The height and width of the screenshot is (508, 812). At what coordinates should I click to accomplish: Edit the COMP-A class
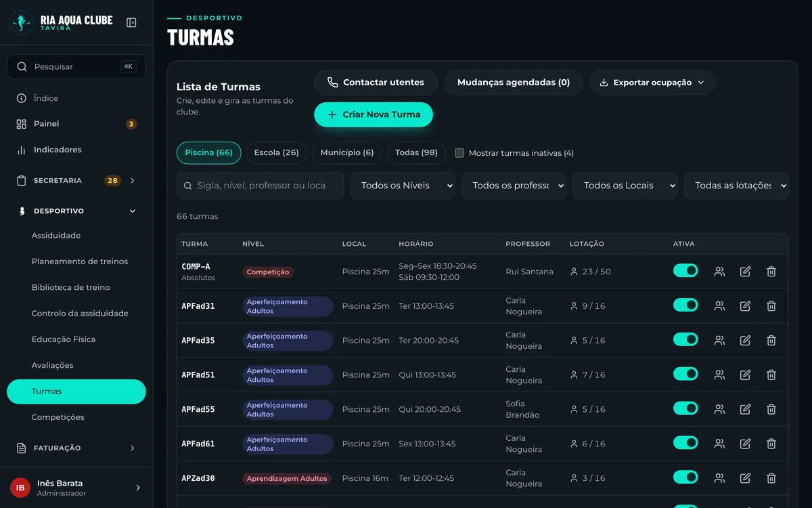(x=745, y=272)
